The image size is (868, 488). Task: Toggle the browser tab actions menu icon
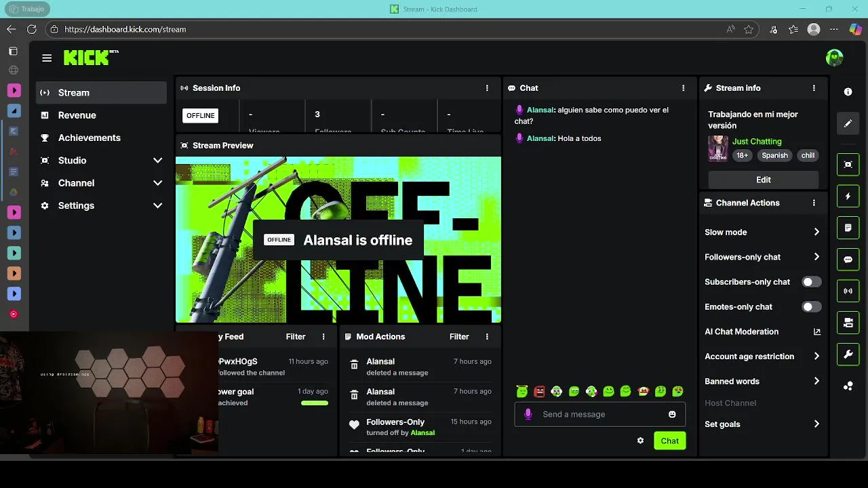[13, 52]
